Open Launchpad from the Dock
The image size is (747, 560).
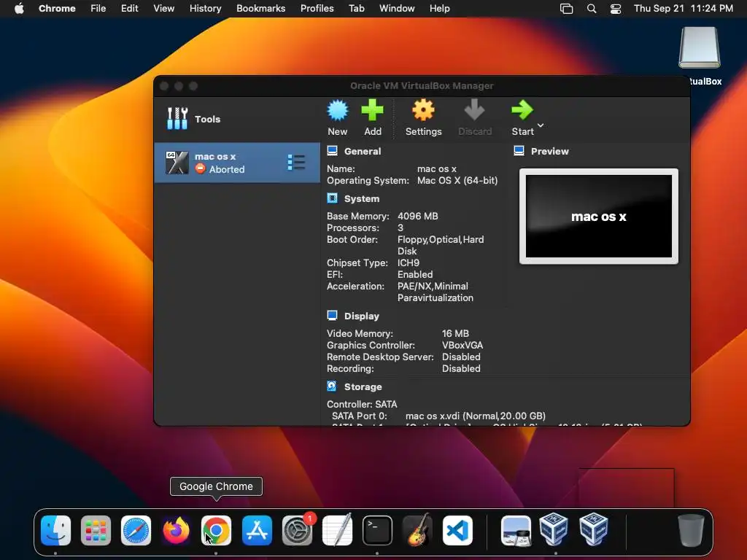96,530
